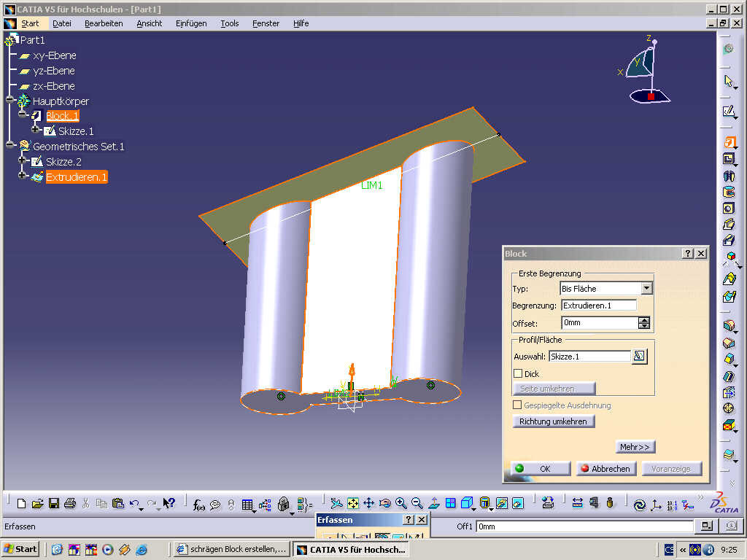
Task: Activate the Select arrow tool in the right toolbar
Action: (729, 82)
